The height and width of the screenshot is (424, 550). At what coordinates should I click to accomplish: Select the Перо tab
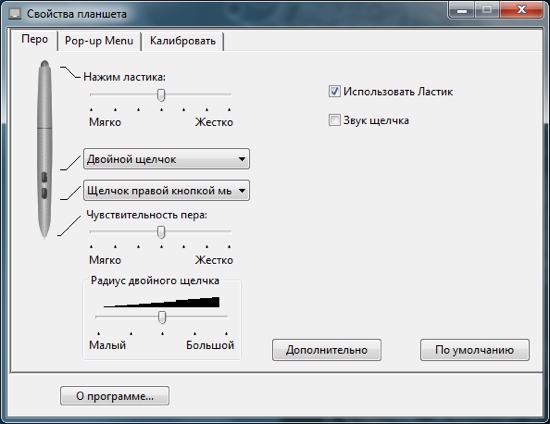[x=34, y=39]
